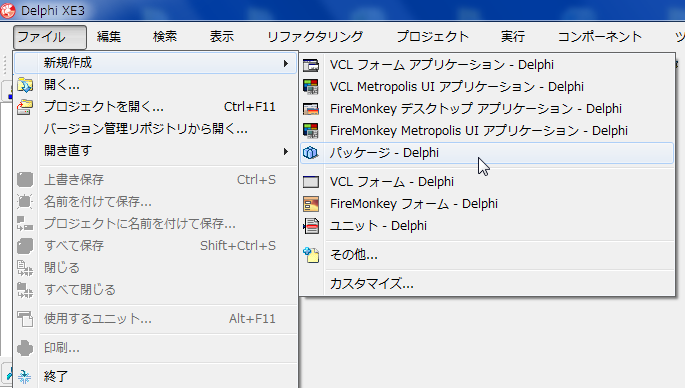685x388 pixels.
Task: Create VCL Metropolis UI アプリケーション - Delphi
Action: point(487,87)
